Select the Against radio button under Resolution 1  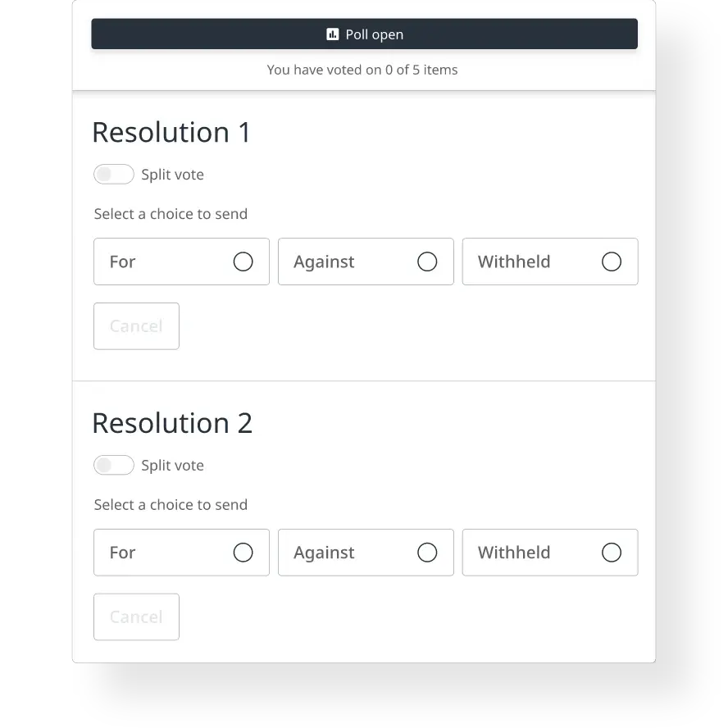(x=427, y=262)
